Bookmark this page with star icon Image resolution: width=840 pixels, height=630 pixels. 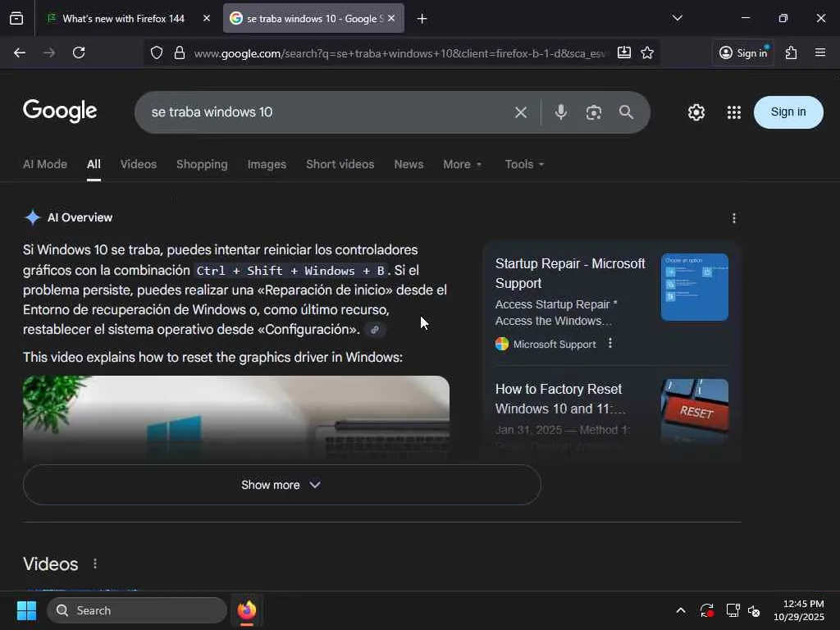pos(647,52)
